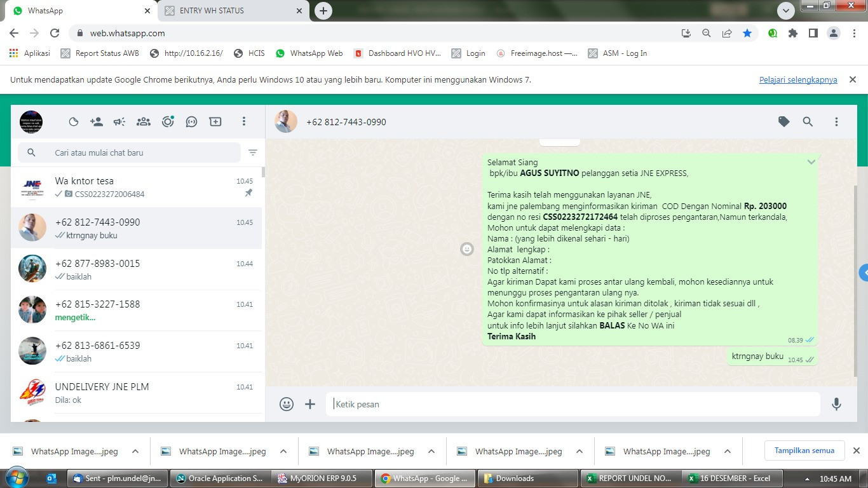The image size is (868, 488).
Task: Switch to ENTRY WH STATUS tab
Action: click(x=233, y=11)
